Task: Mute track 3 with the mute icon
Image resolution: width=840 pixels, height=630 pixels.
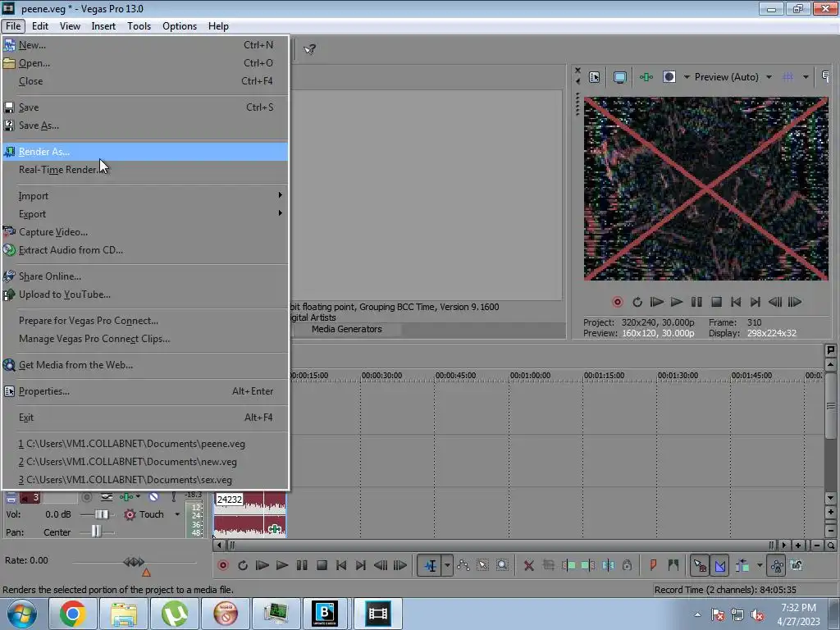Action: point(153,497)
